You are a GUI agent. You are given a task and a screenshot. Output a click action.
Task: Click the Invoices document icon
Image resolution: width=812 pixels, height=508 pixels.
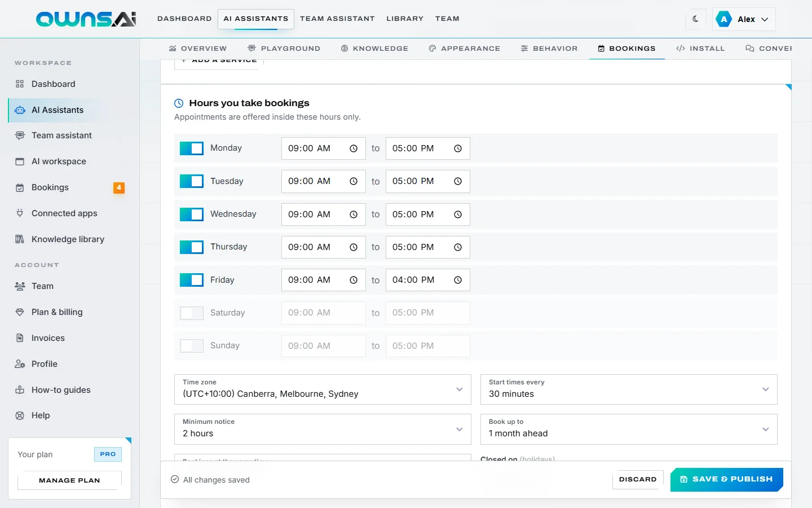coord(20,338)
